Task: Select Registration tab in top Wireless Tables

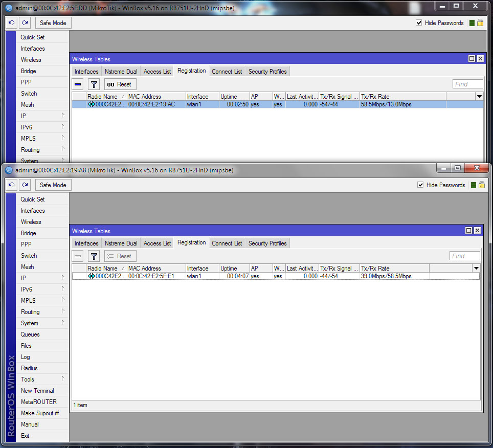Action: (x=191, y=71)
